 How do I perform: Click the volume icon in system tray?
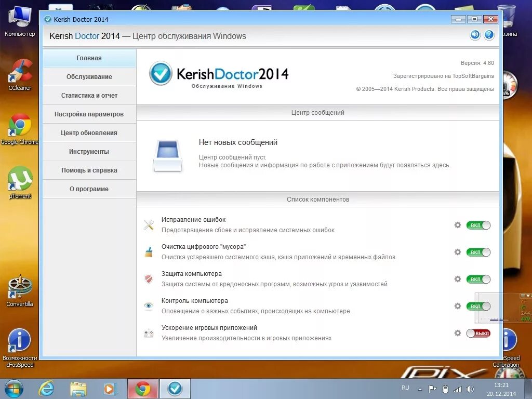[x=470, y=389]
